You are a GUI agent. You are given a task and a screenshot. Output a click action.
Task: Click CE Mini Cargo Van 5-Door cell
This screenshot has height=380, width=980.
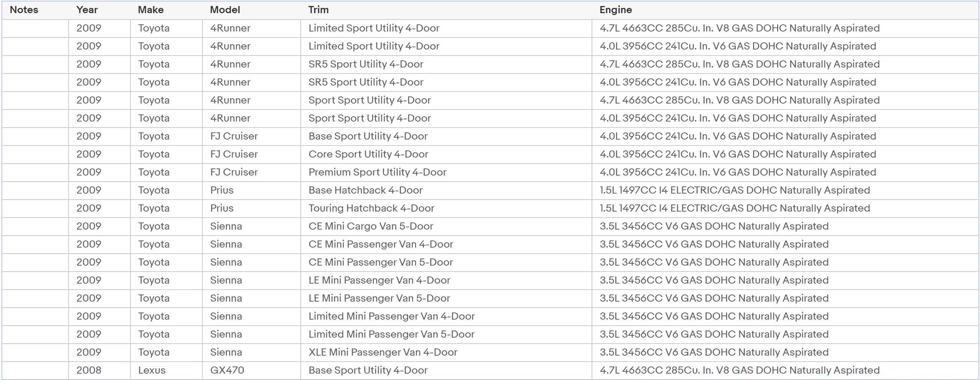[x=446, y=226]
